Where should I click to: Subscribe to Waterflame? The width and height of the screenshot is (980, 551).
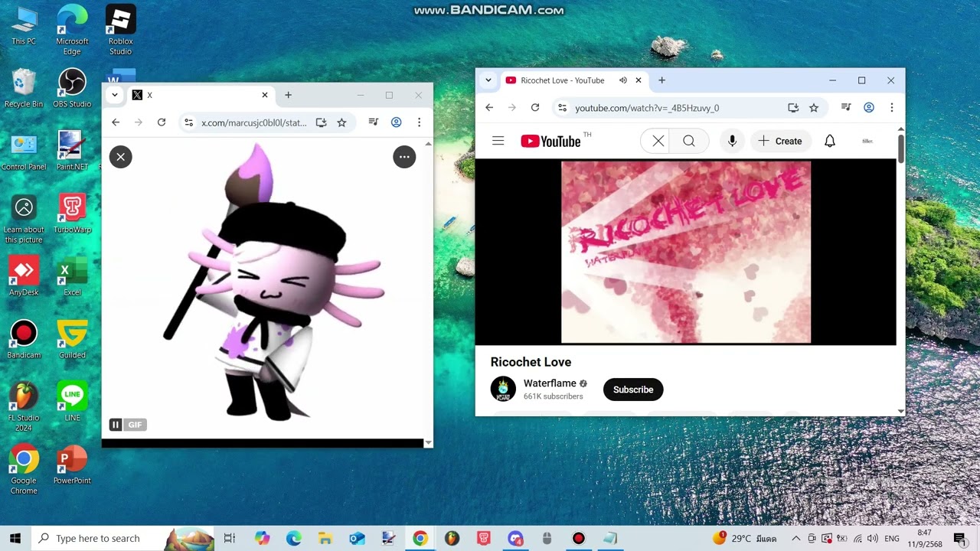point(633,390)
